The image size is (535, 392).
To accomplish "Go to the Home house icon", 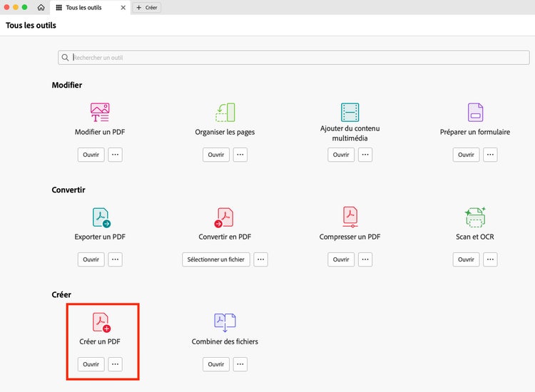I will coord(41,7).
